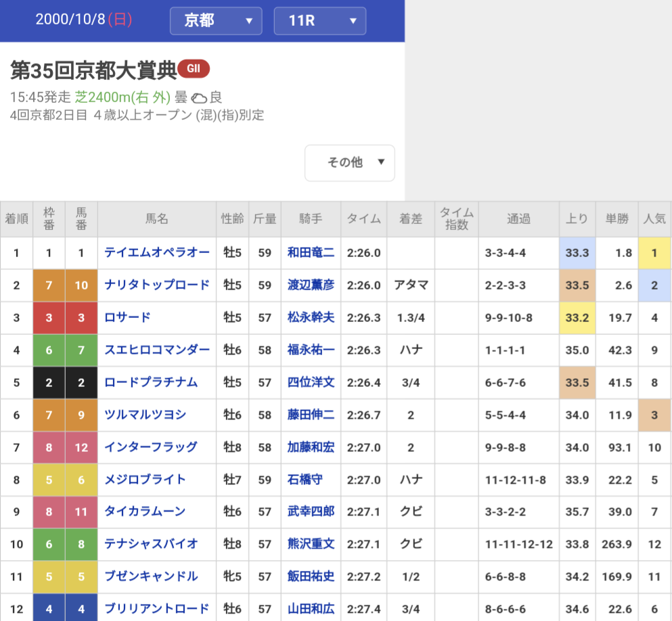Open jockey 武幸四郎 profile
The image size is (672, 621).
click(311, 511)
